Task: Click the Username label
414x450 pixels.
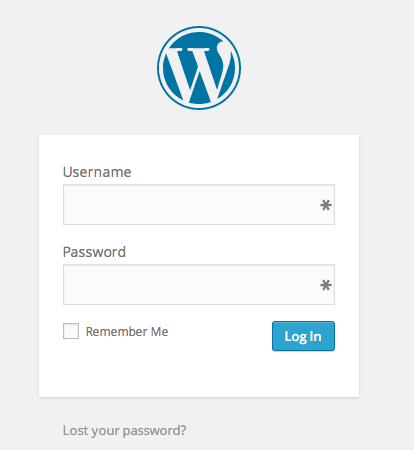Action: [x=97, y=172]
